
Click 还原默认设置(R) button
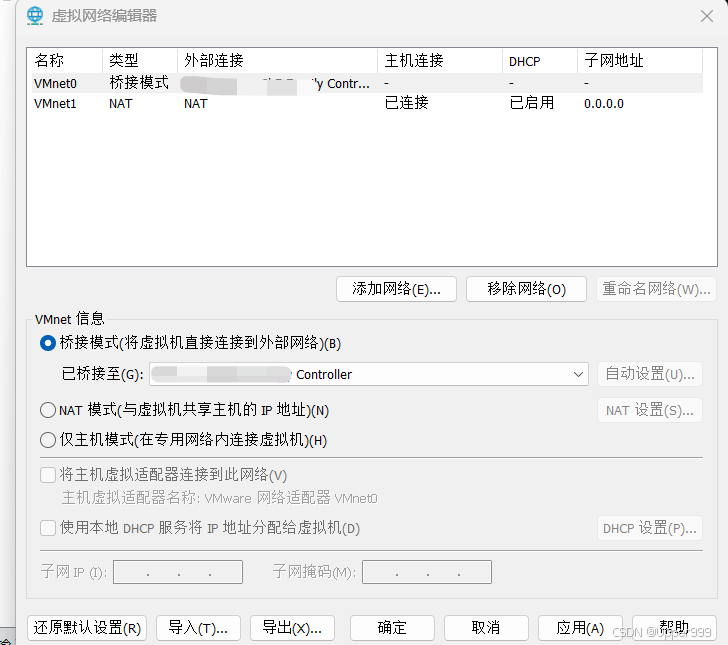87,628
